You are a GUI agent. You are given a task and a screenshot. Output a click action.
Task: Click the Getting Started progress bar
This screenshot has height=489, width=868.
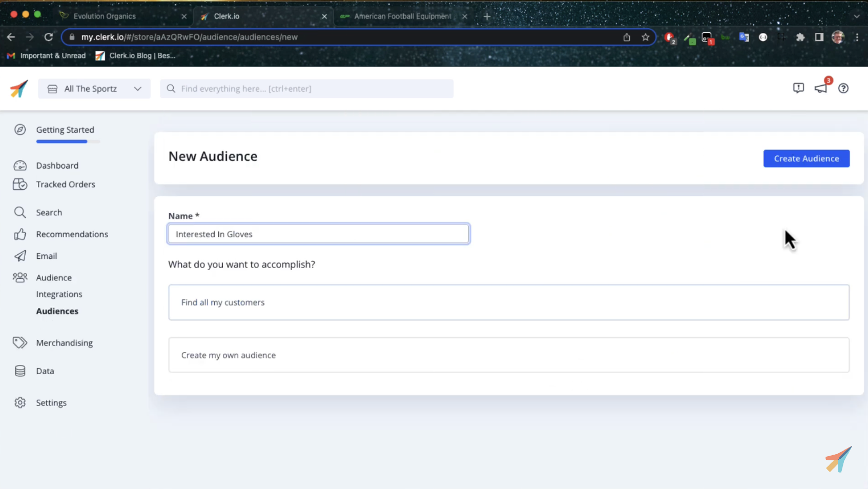pos(68,141)
